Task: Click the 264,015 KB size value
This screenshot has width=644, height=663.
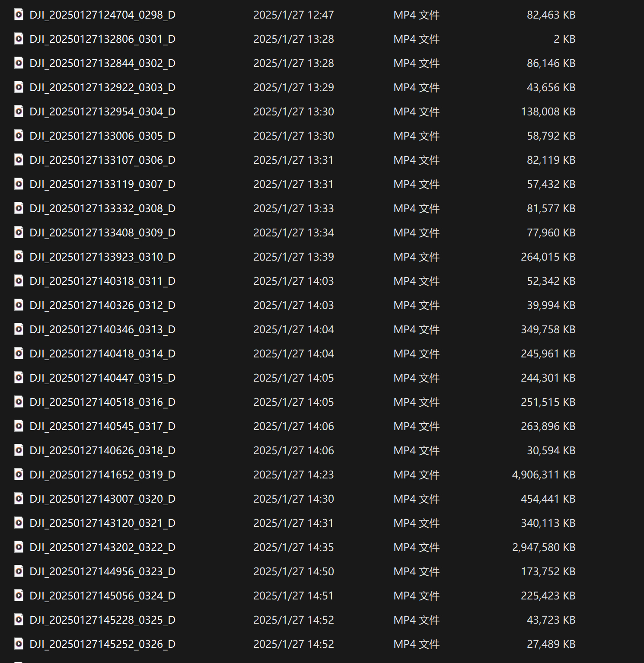Action: (548, 257)
